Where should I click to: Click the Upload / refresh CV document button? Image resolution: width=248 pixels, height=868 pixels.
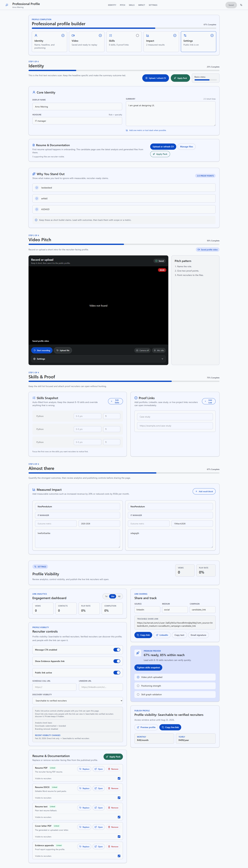click(x=156, y=78)
